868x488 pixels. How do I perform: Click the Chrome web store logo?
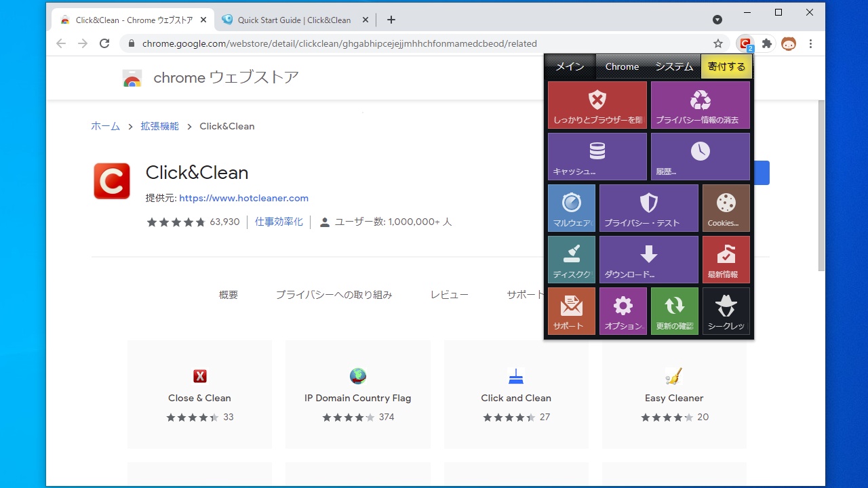pos(132,79)
